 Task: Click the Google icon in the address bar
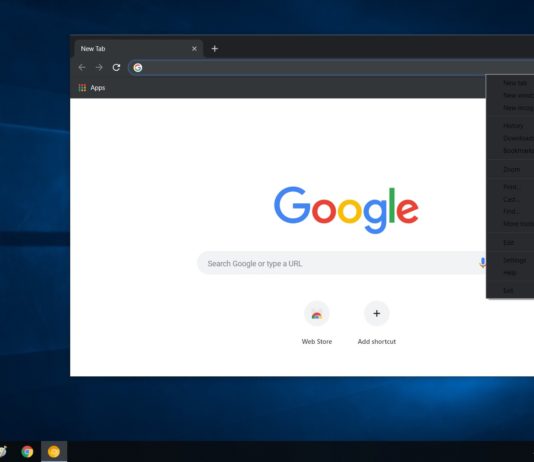138,67
